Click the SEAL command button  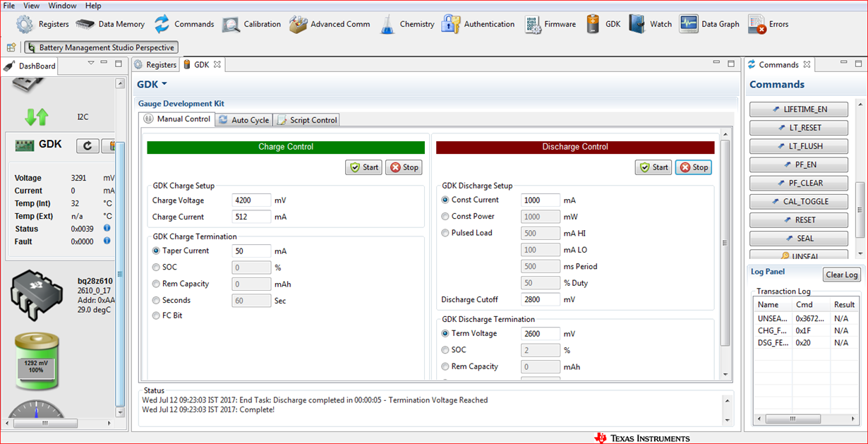[x=799, y=238]
